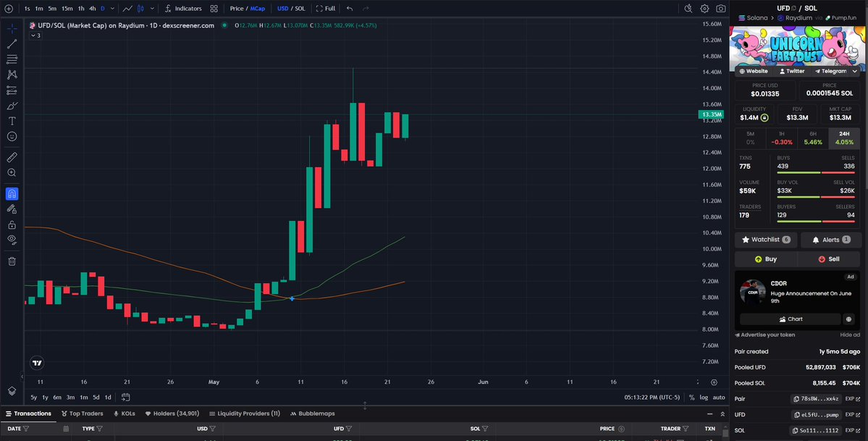Open the token Twitter link
Screen dimensions: 868x441
coord(791,71)
